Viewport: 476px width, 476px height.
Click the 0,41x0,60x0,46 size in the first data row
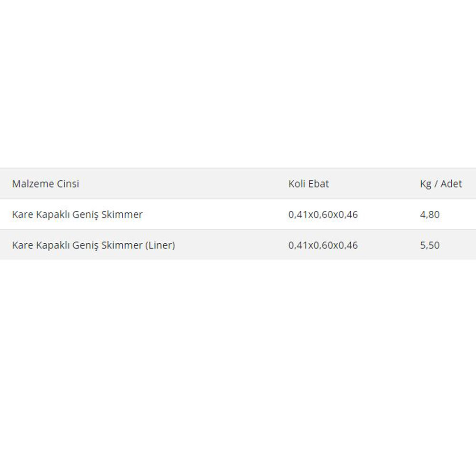[323, 215]
